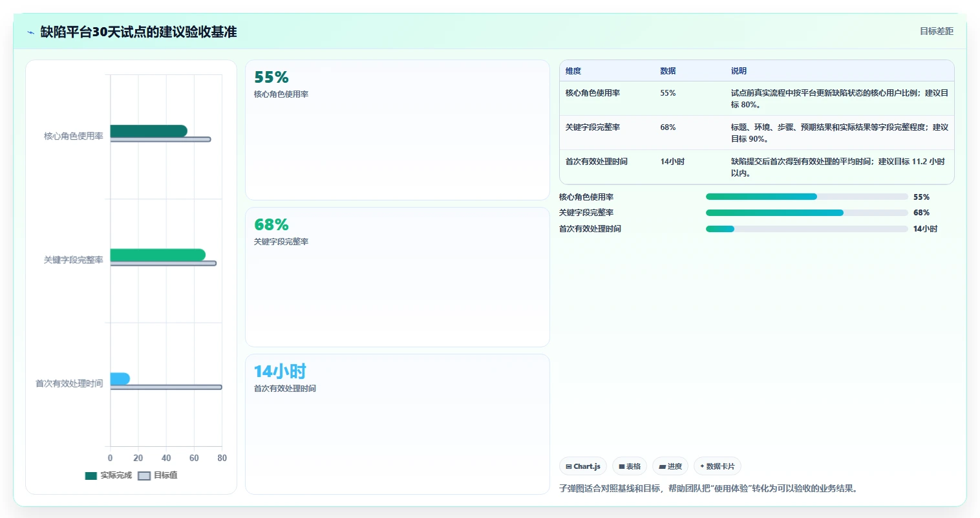Click the 14小时 data card value
The image size is (980, 518).
tap(279, 371)
